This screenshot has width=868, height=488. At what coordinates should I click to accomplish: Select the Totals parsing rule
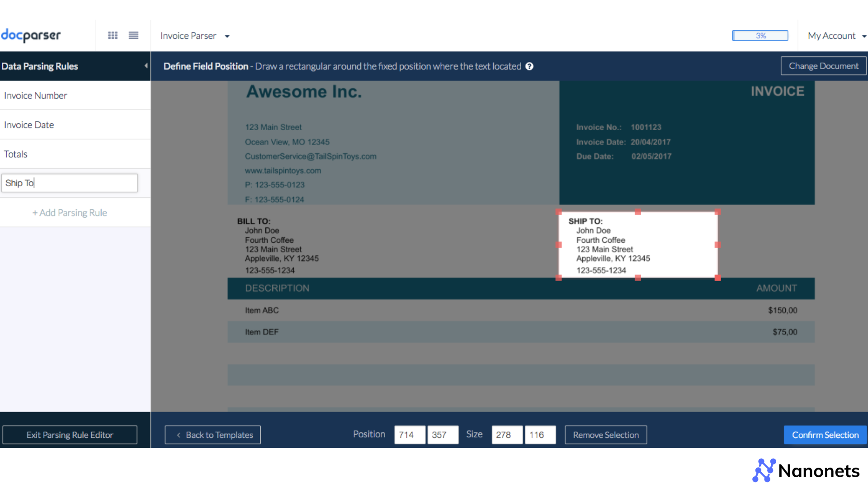[15, 154]
